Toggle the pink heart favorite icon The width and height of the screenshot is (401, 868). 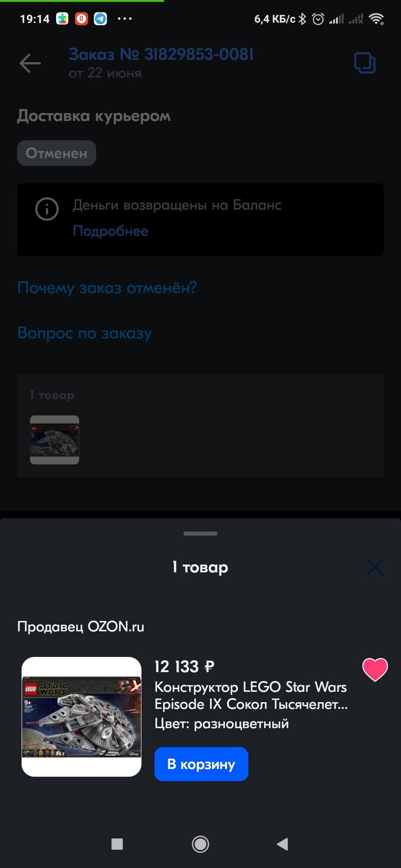pyautogui.click(x=375, y=669)
